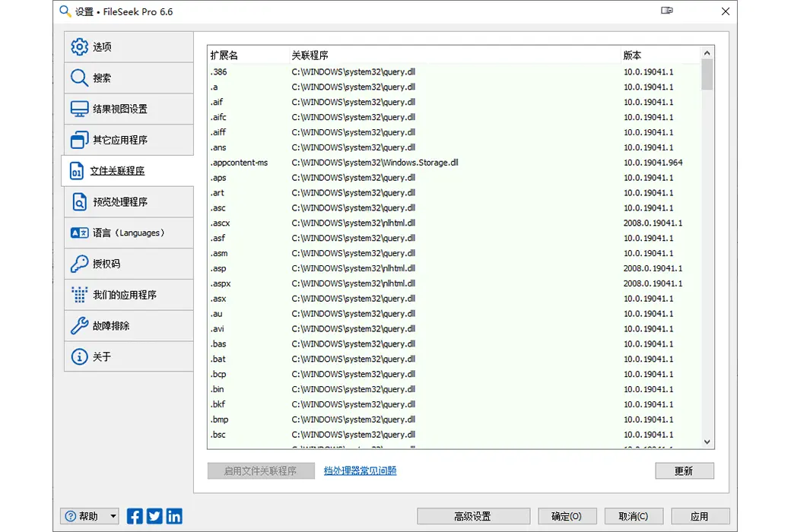Switch to the 选项 tab label

(102, 47)
